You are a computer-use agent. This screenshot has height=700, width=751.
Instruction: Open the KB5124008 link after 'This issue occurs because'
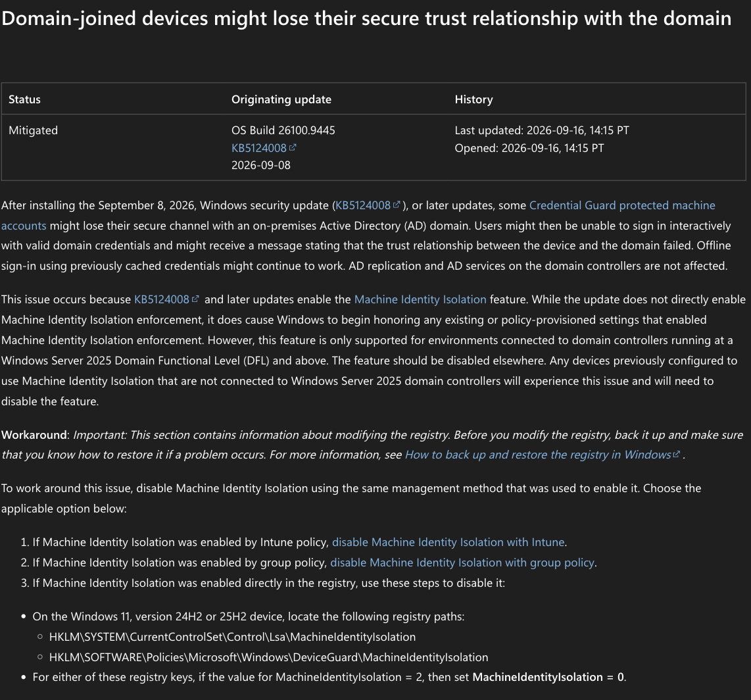pyautogui.click(x=161, y=299)
